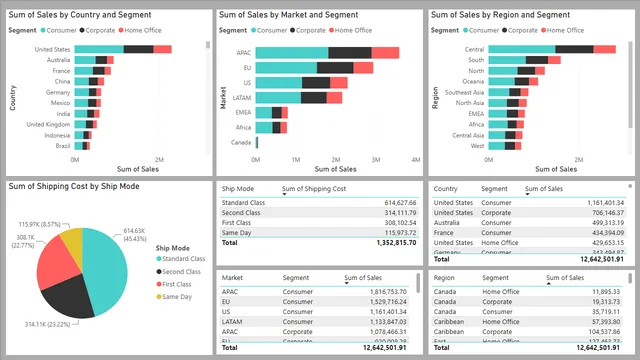This screenshot has width=640, height=360.
Task: Click the 314.11K (23.22%) pie data label
Action: [47, 324]
